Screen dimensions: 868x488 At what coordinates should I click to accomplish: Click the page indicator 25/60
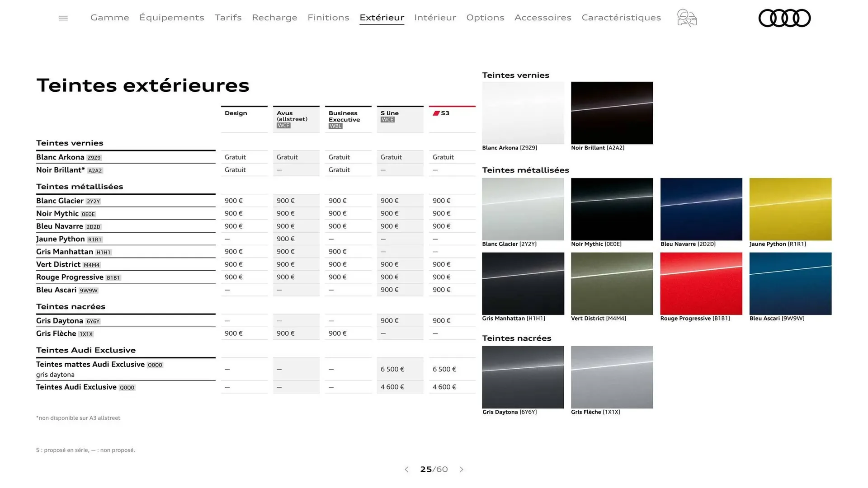(x=434, y=469)
